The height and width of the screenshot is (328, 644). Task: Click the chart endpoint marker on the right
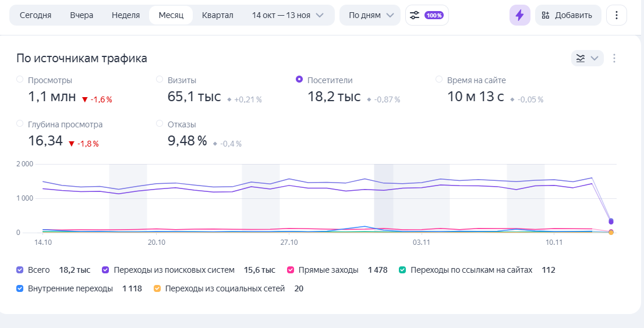(x=611, y=222)
